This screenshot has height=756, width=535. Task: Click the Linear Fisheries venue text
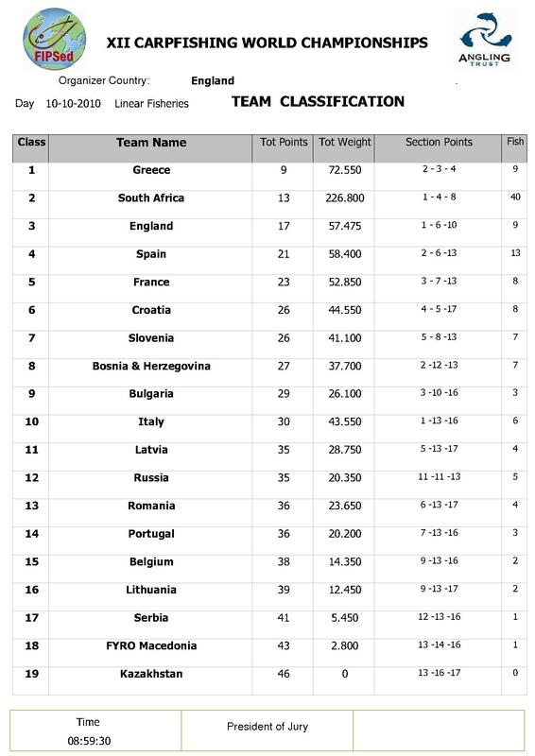tap(151, 104)
